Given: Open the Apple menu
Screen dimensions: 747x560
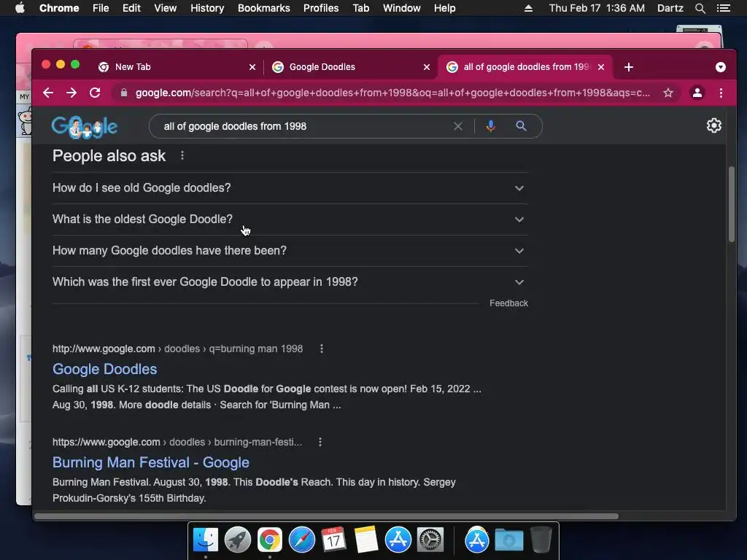Looking at the screenshot, I should (20, 8).
